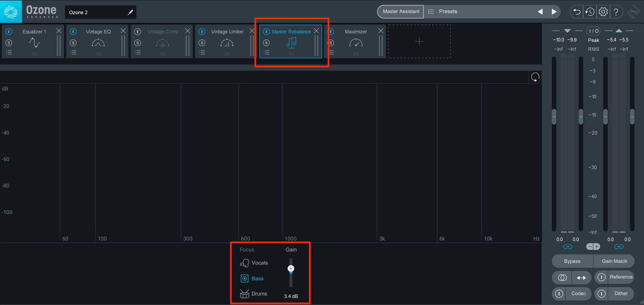Click the input gain left fader
The width and height of the screenshot is (644, 305).
(554, 117)
